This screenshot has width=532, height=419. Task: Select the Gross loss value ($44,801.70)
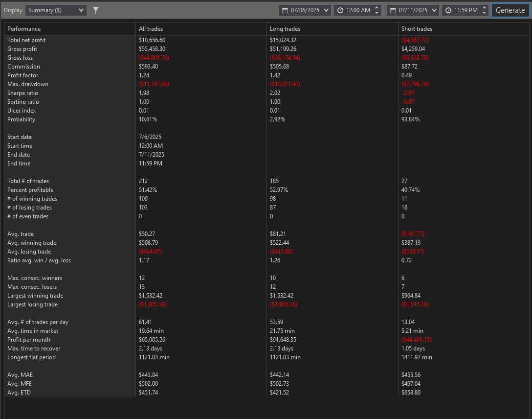154,58
